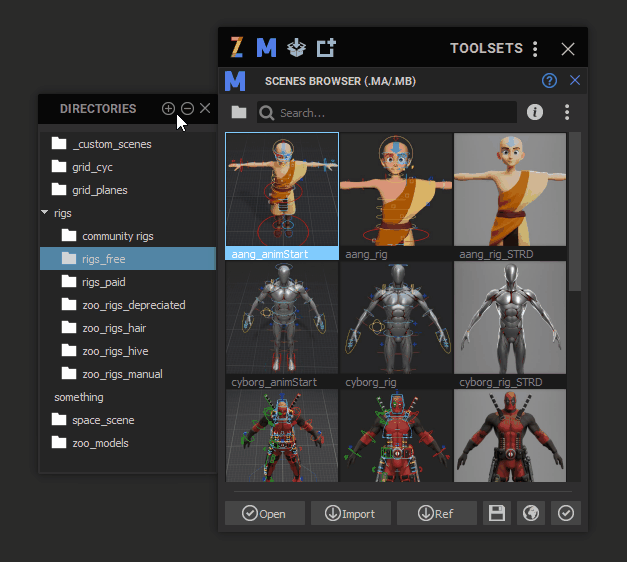
Task: Select the space_scene folder
Action: 128,420
